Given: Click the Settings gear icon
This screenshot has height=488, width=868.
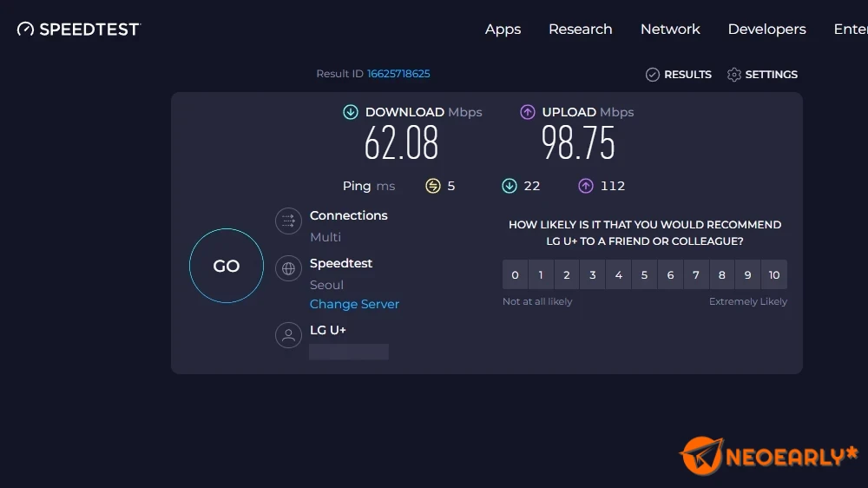Looking at the screenshot, I should coord(734,74).
